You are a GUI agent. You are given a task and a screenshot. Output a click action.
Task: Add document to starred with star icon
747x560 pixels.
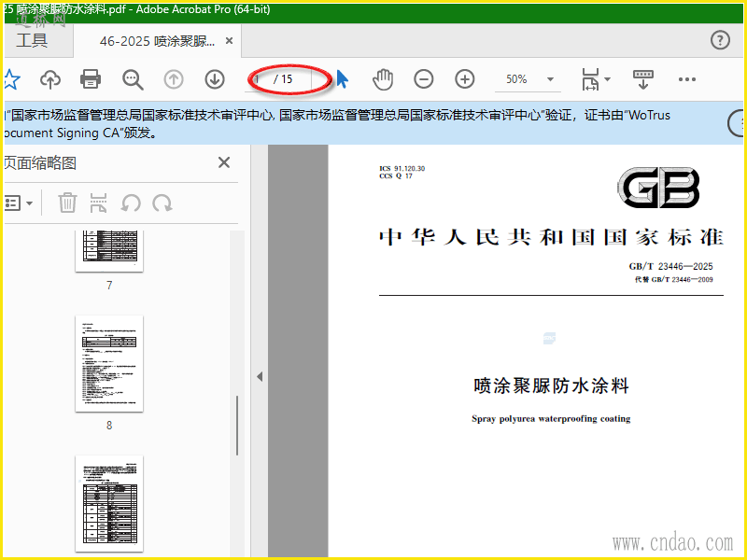tap(10, 79)
